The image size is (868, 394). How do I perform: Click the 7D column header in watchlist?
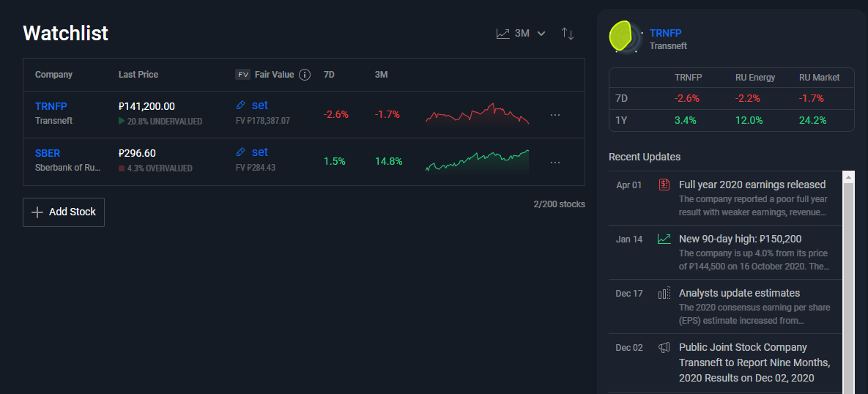click(x=329, y=75)
